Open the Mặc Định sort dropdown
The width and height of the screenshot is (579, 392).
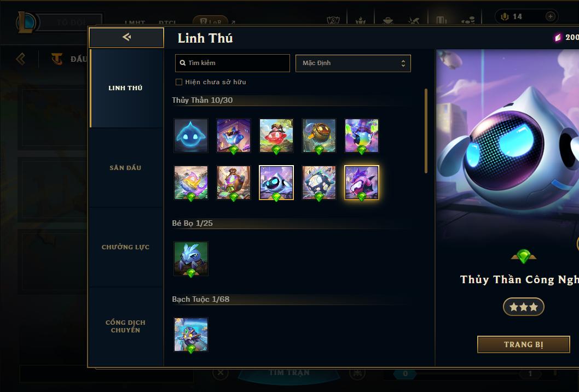click(x=353, y=63)
